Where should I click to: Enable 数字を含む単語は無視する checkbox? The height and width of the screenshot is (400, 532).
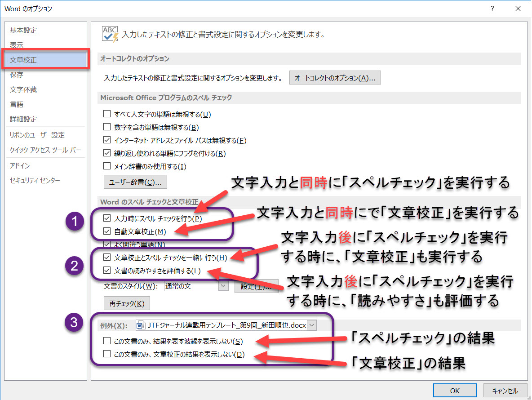pos(107,127)
